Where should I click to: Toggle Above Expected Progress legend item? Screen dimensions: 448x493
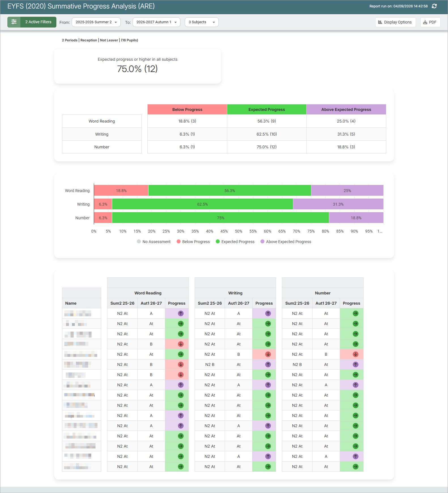point(286,242)
